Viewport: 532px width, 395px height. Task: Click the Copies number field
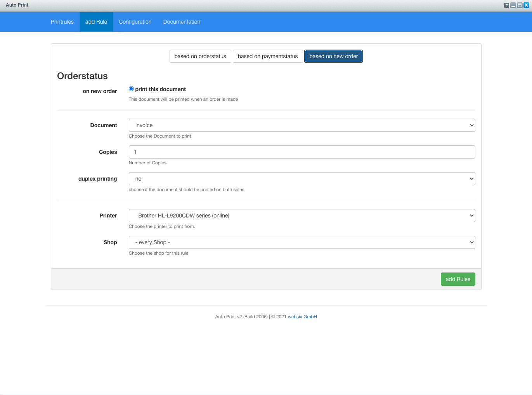click(302, 152)
